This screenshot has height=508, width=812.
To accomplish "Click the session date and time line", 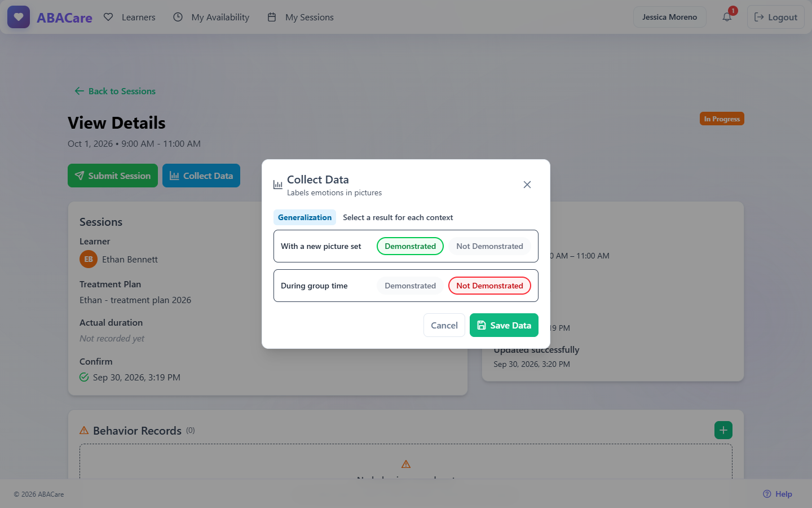I will 134,143.
